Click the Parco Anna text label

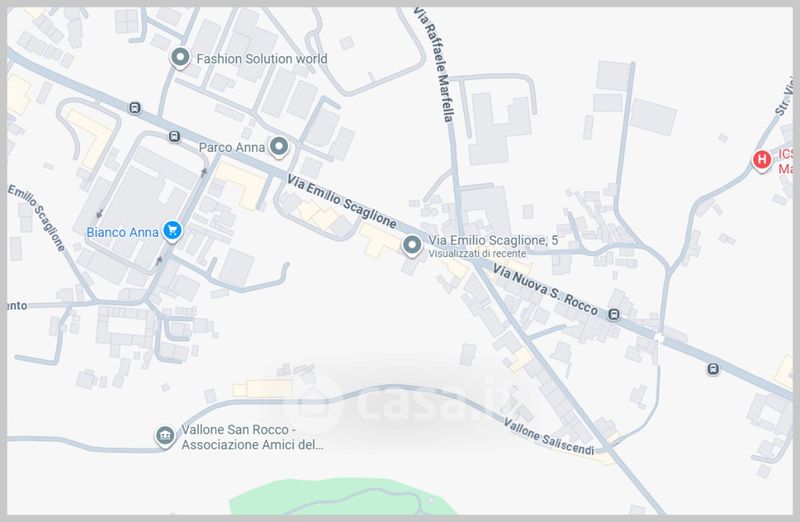tap(232, 147)
